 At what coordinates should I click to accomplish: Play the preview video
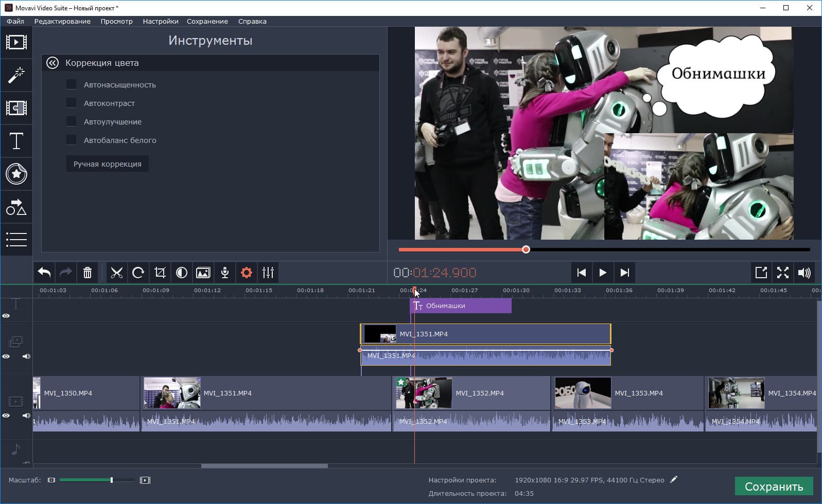point(603,273)
